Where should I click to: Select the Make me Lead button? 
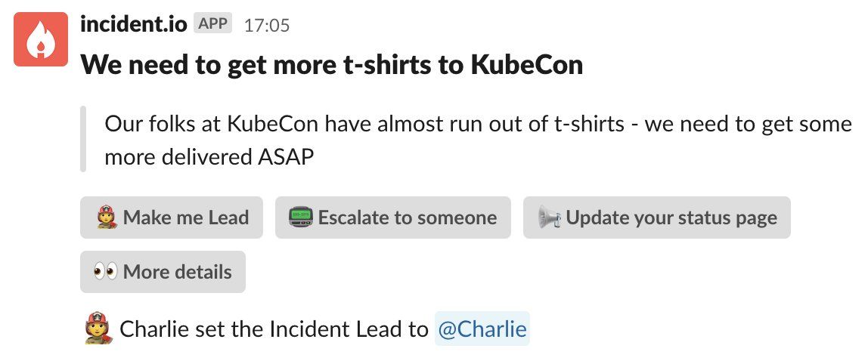coord(172,217)
